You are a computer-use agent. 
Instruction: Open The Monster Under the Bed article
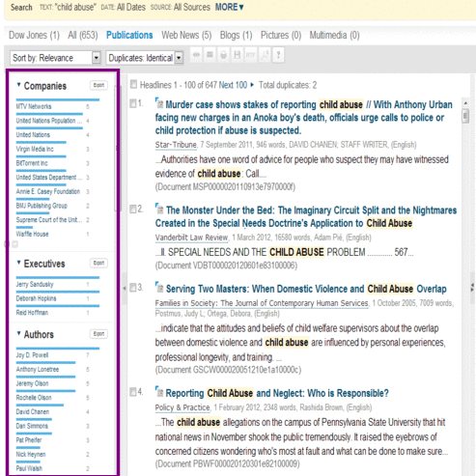306,216
